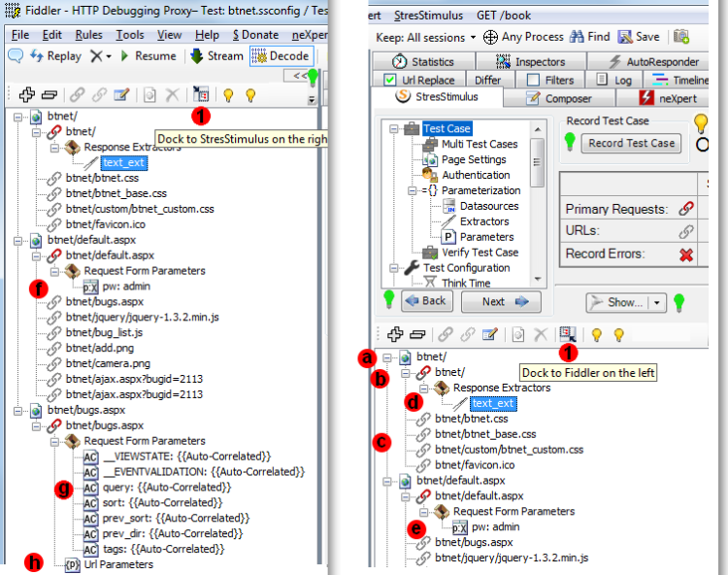Viewport: 728px width, 575px height.
Task: Select Page Settings in StresStimulus tree
Action: pos(474,159)
